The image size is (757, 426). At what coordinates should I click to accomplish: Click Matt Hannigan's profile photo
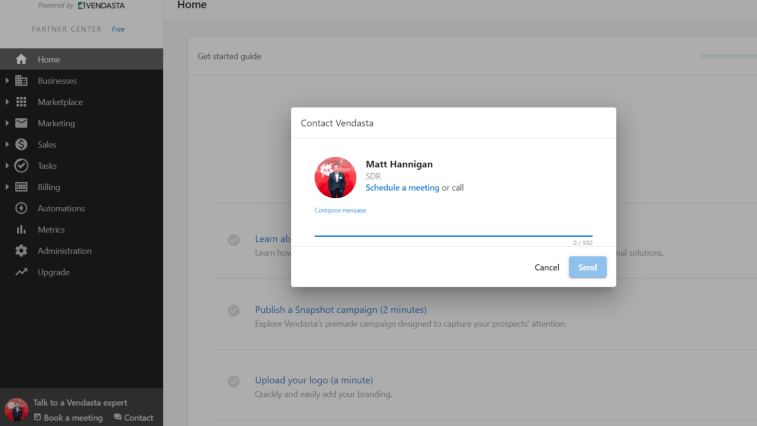coord(335,177)
